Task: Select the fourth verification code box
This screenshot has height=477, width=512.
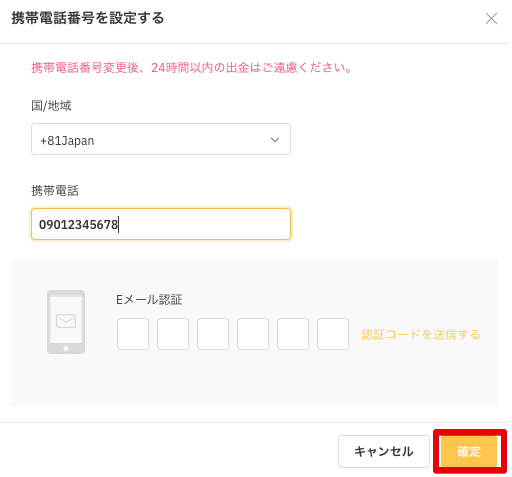Action: tap(253, 334)
